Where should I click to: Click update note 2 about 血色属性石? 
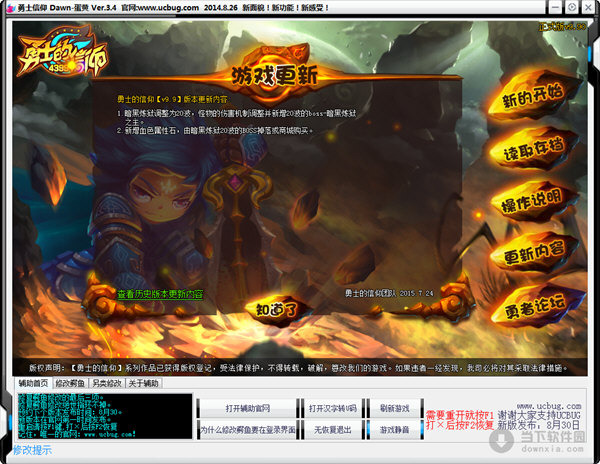click(x=215, y=131)
